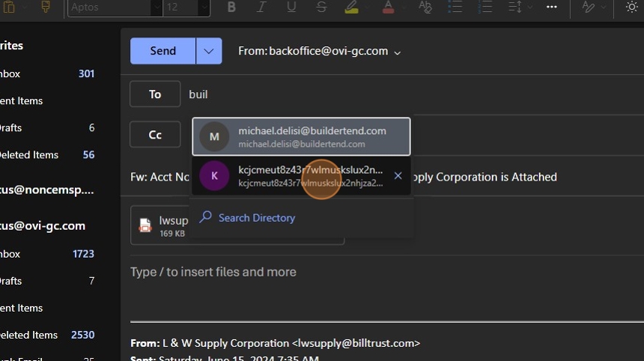Select michael.delisi@buildertend.com suggestion
Image resolution: width=644 pixels, height=361 pixels.
[301, 136]
